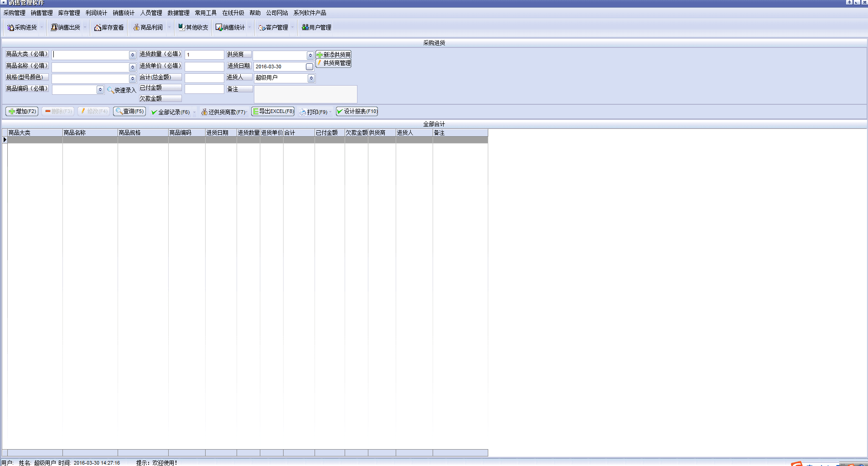Open the 进货人 超级用户 dropdown

coord(311,78)
